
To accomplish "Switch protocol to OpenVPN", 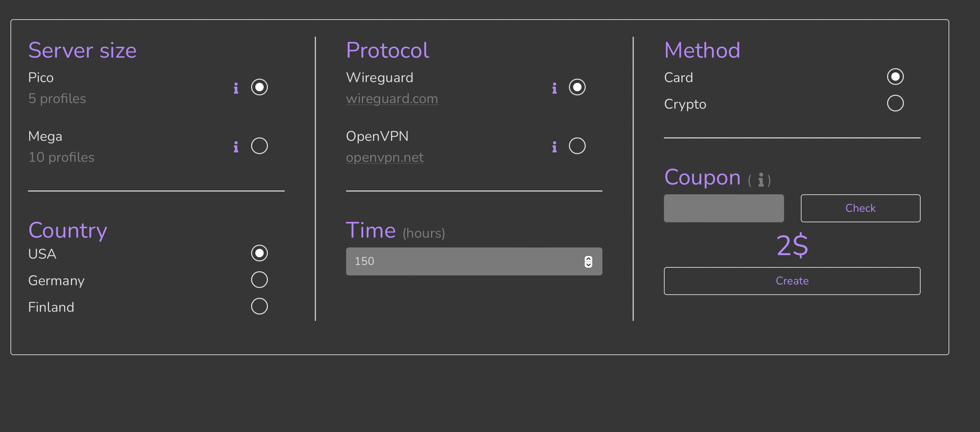I will click(x=577, y=145).
